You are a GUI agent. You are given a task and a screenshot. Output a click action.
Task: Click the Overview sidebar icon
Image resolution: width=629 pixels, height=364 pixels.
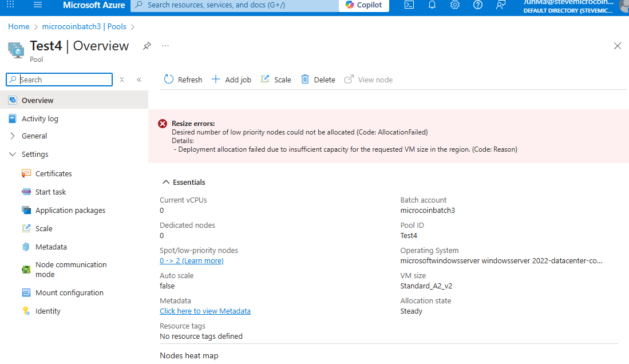coord(13,100)
